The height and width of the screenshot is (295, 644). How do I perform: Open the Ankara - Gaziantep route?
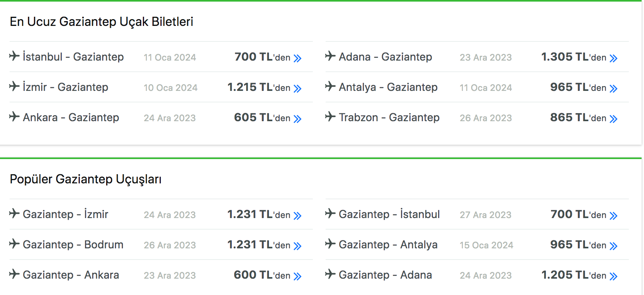click(x=71, y=117)
